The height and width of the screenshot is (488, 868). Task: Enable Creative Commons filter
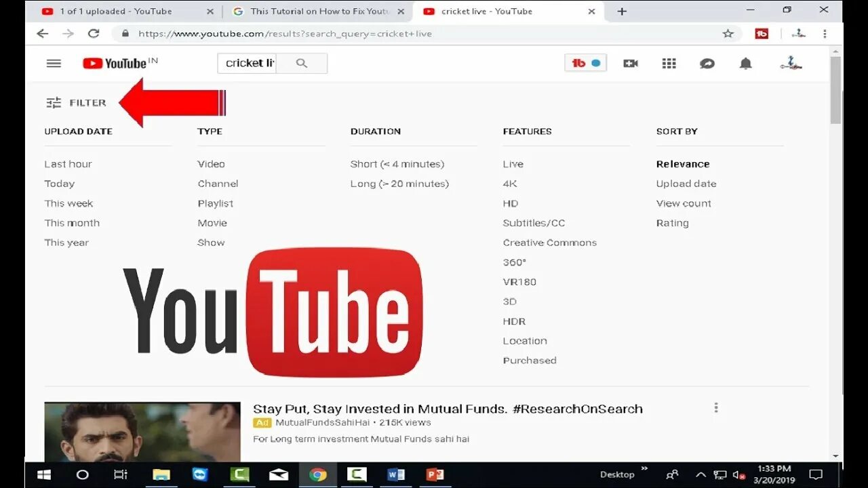click(550, 243)
